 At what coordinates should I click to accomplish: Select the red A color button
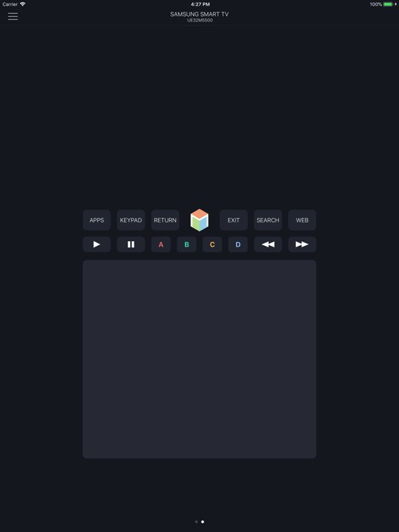click(x=161, y=245)
